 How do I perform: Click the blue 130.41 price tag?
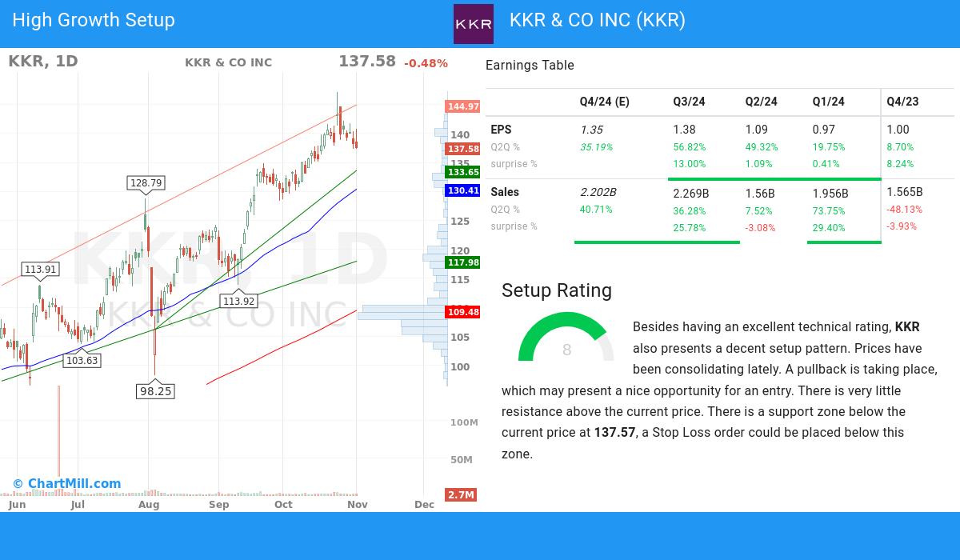point(463,190)
